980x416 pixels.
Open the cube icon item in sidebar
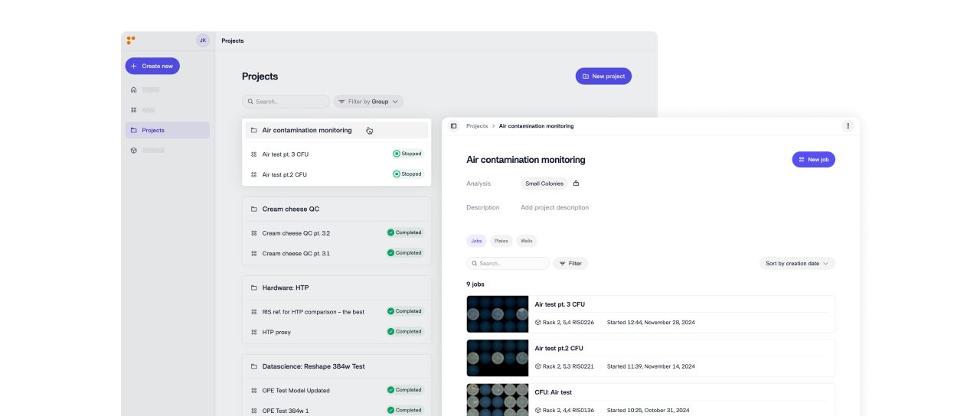click(x=133, y=151)
